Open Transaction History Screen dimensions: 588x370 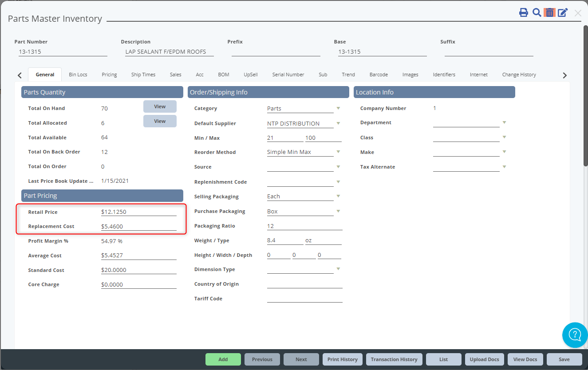click(x=394, y=359)
